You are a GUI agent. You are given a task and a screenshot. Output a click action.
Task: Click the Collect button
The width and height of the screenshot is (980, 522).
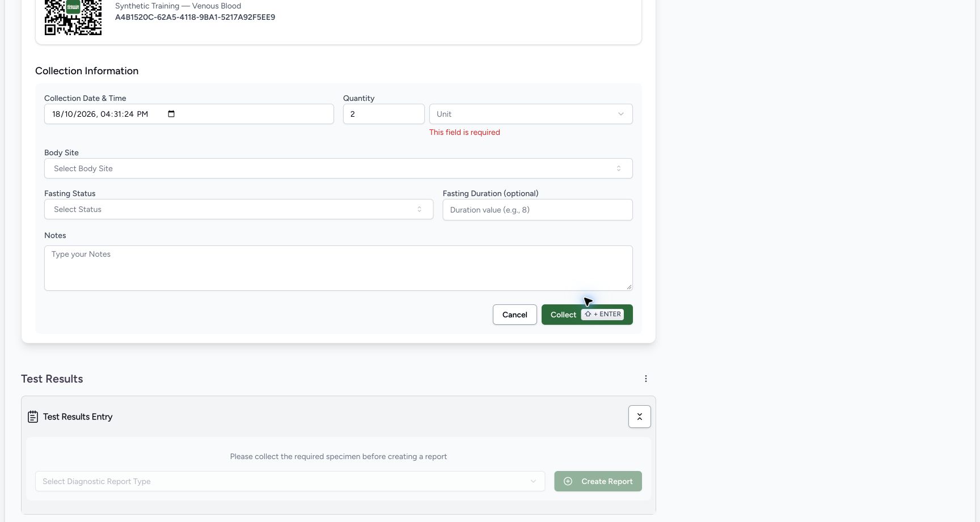pos(587,315)
